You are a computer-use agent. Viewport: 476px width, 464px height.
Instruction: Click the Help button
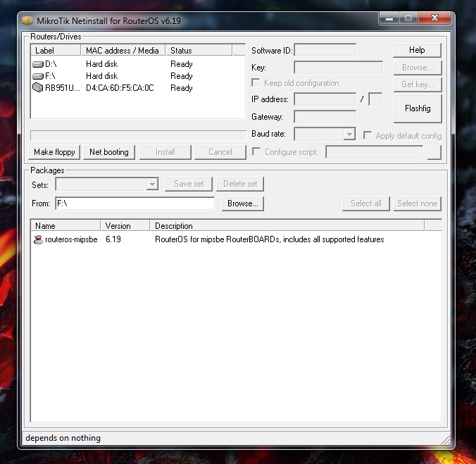click(x=418, y=50)
